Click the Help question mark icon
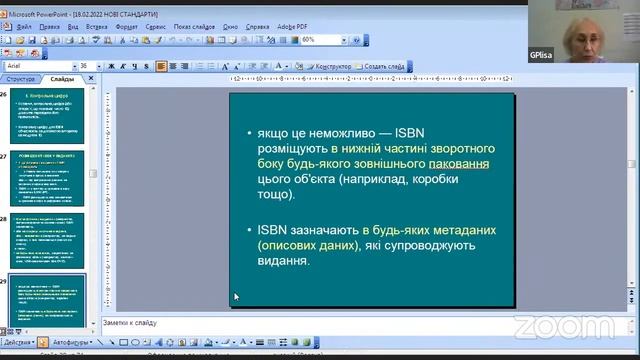Screen dimensions: 640x360 click(356, 40)
